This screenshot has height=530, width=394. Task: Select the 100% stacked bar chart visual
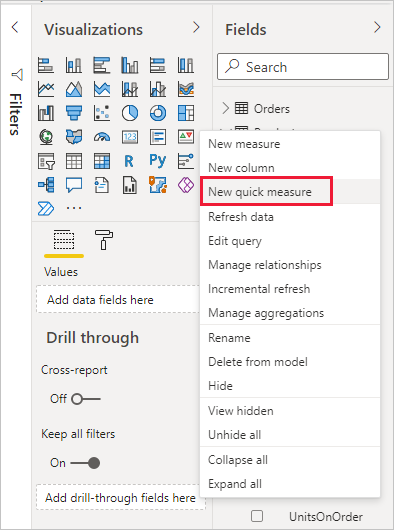(158, 65)
